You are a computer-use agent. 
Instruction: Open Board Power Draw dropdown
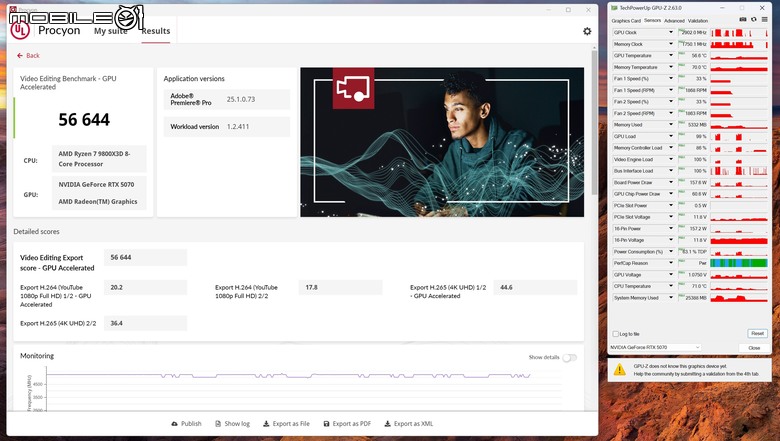[x=671, y=182]
